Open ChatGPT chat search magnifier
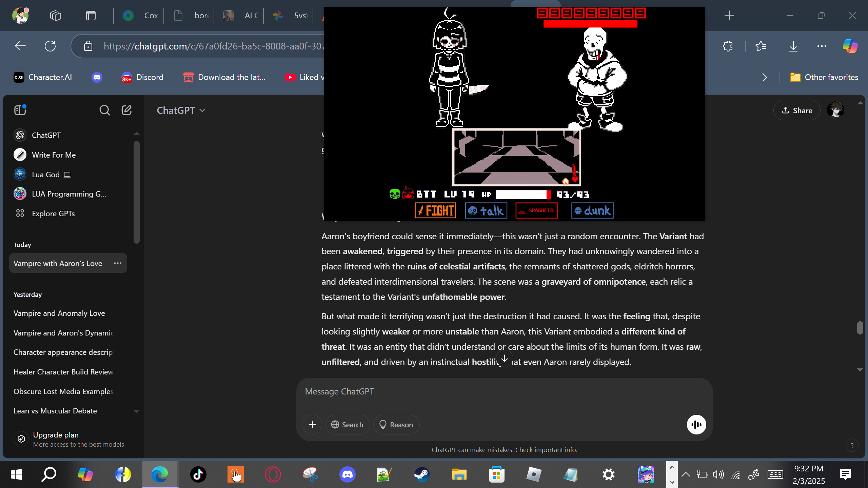This screenshot has width=868, height=488. pos(104,110)
